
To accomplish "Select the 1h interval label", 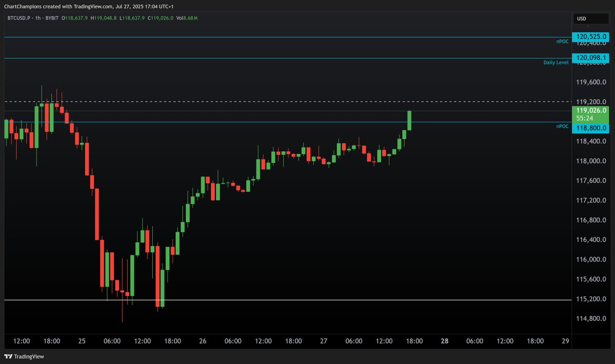I will coord(38,18).
